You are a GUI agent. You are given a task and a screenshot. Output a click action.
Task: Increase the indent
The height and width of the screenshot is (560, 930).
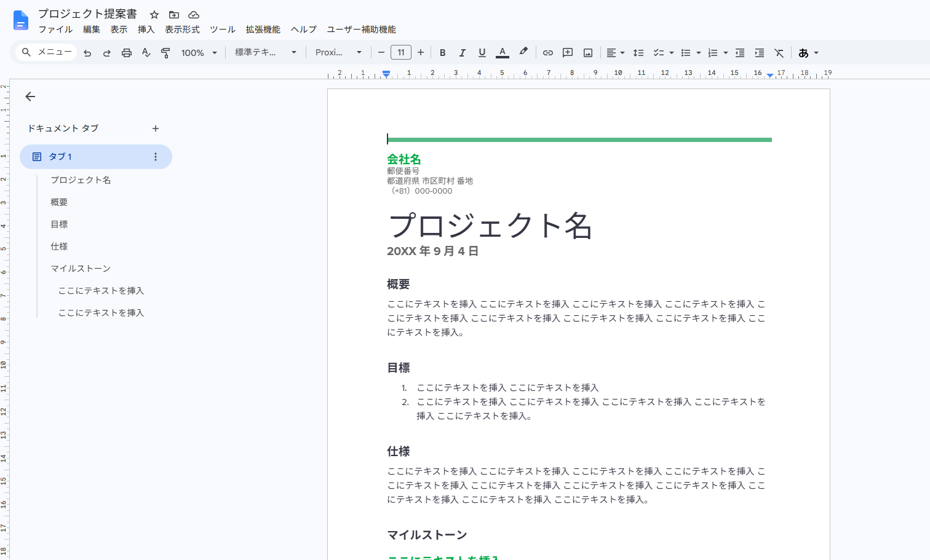click(760, 53)
